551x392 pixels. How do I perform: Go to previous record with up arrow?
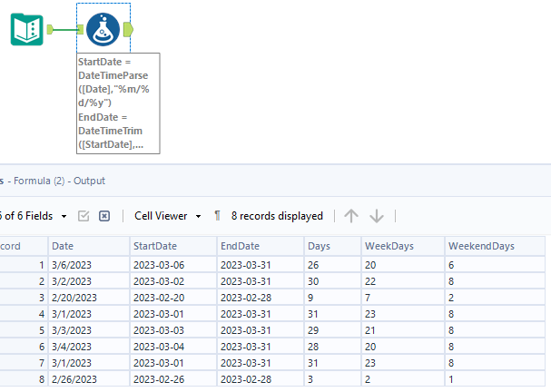[351, 216]
